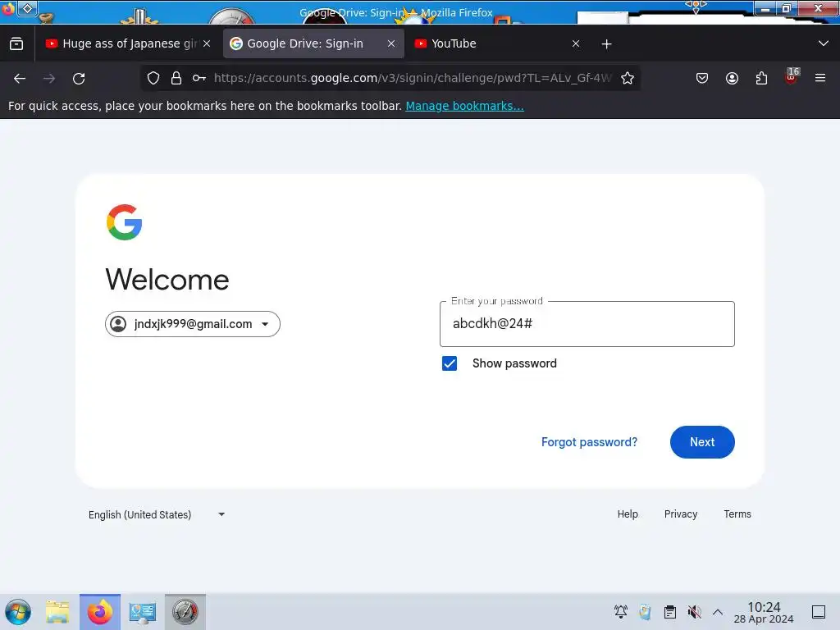Screen dimensions: 840x630
Task: Click the Google logo
Action: 125,221
